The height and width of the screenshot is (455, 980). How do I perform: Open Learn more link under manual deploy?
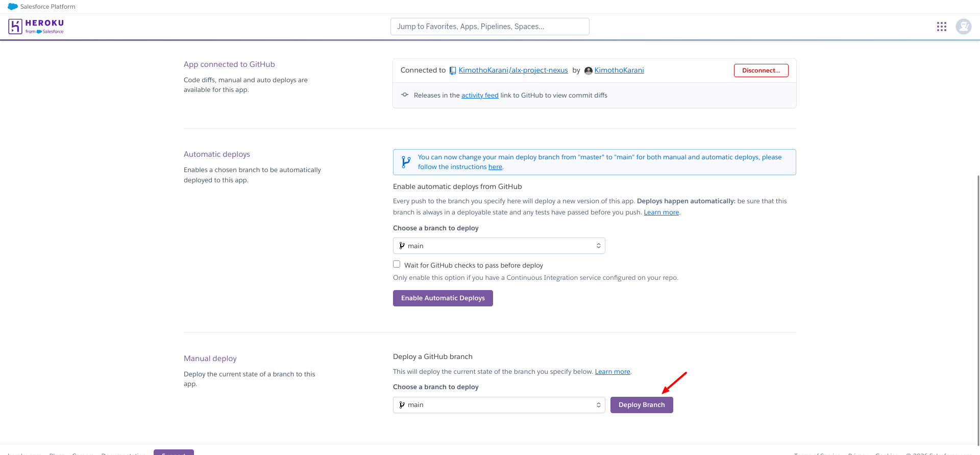612,372
